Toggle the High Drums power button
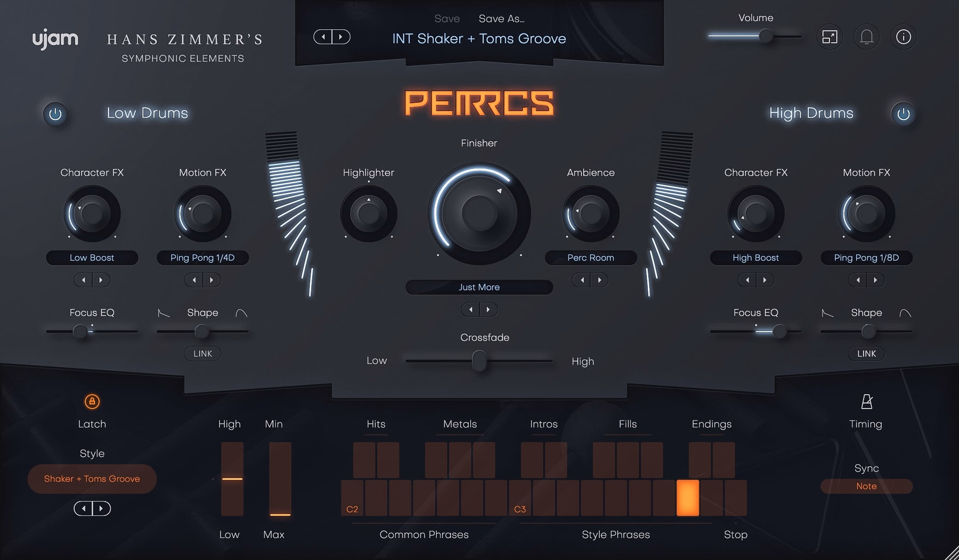The width and height of the screenshot is (959, 560). pyautogui.click(x=903, y=114)
